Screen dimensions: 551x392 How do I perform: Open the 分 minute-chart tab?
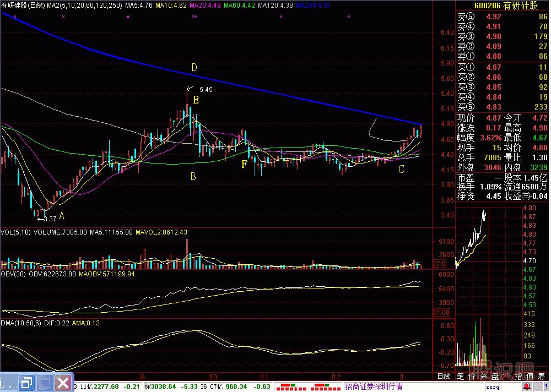484,377
